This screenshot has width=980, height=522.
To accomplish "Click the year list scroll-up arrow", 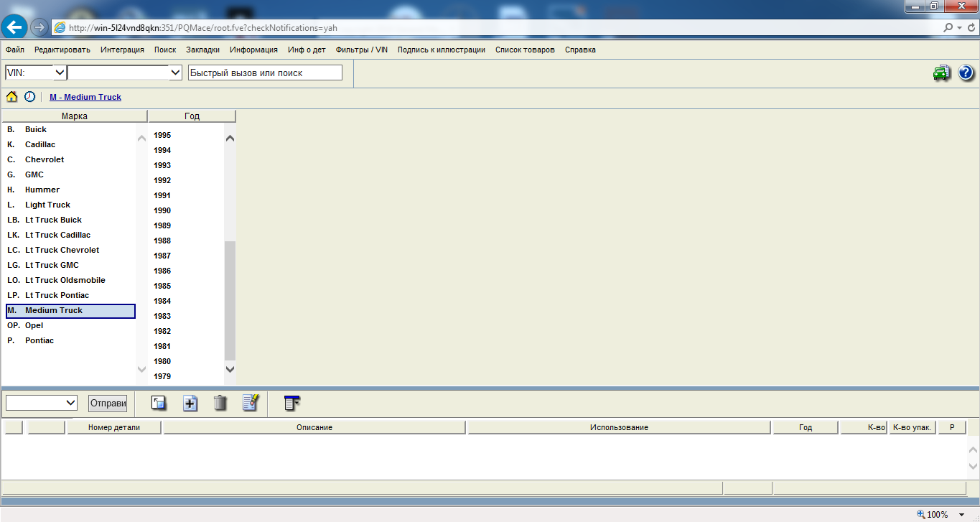I will (230, 138).
